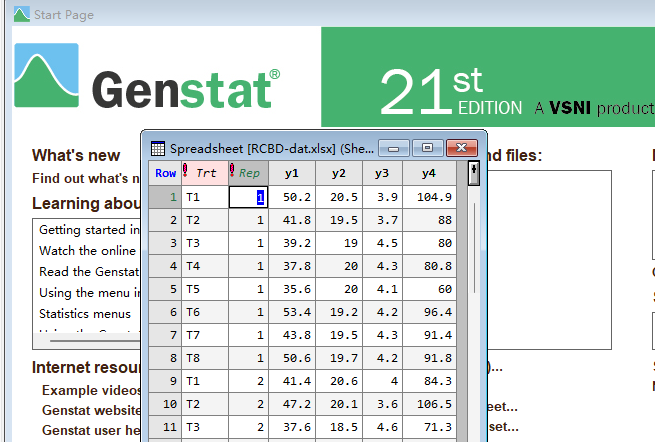This screenshot has height=442, width=655.
Task: Close the RCBD-dat spreadsheet window
Action: coord(462,148)
